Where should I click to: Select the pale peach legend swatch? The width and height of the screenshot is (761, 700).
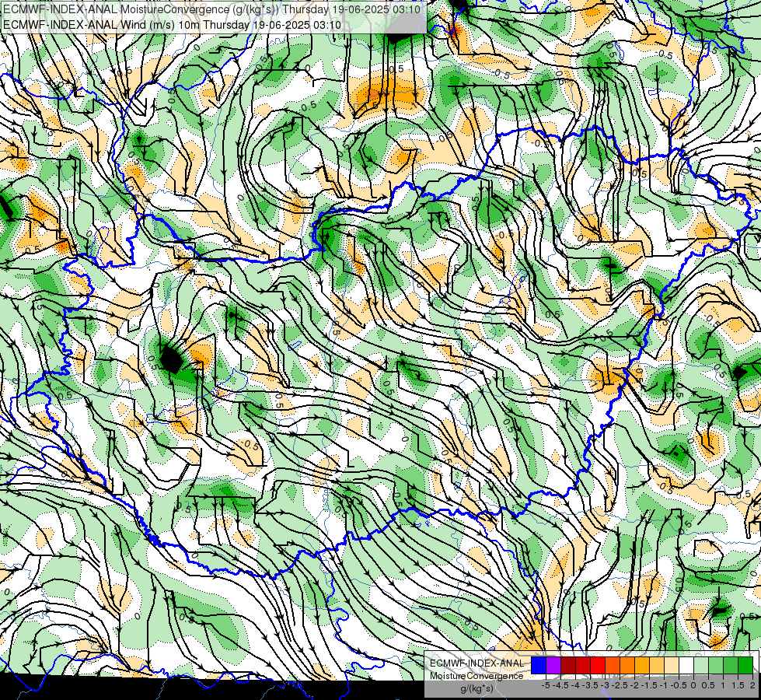tap(672, 666)
